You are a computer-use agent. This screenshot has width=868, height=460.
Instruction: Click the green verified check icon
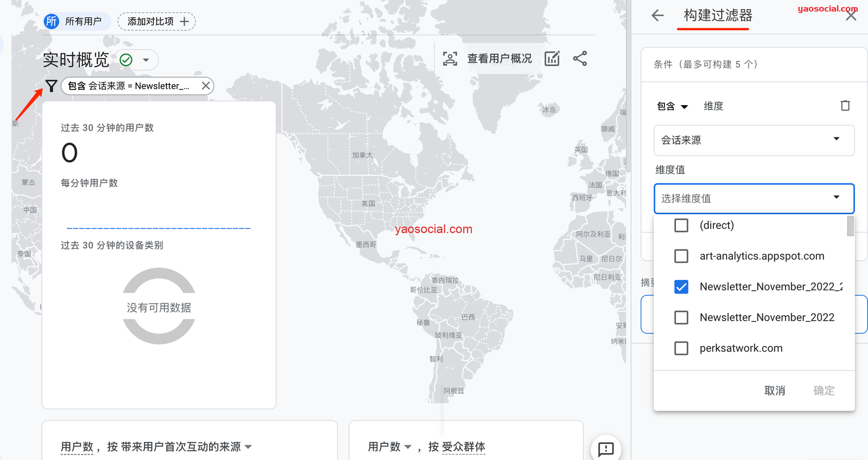[126, 60]
